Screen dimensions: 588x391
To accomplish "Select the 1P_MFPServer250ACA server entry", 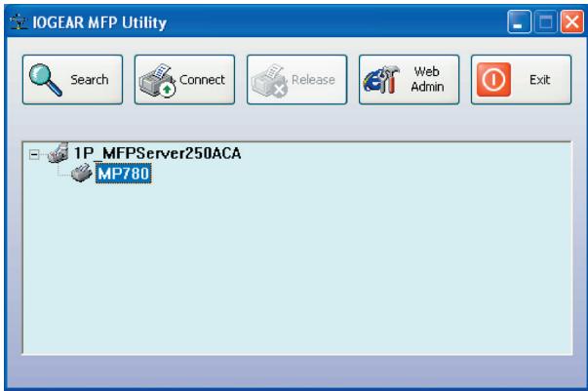I will [157, 153].
